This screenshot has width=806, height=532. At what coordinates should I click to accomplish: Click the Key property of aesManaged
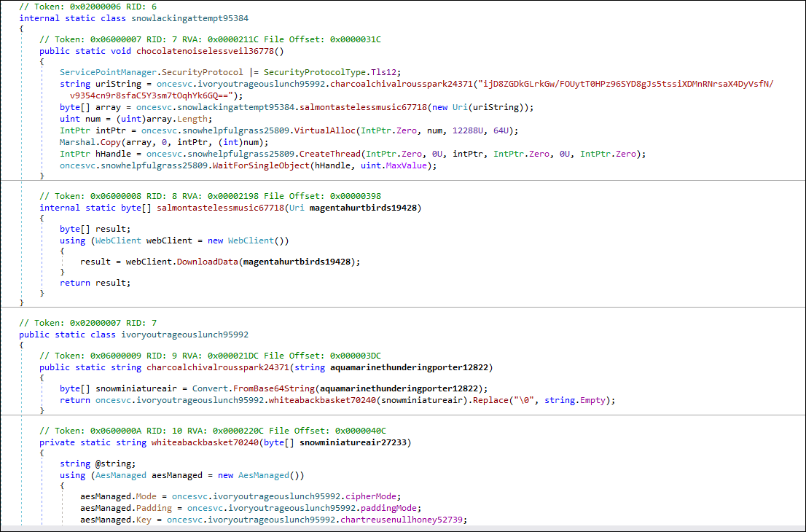[x=144, y=520]
